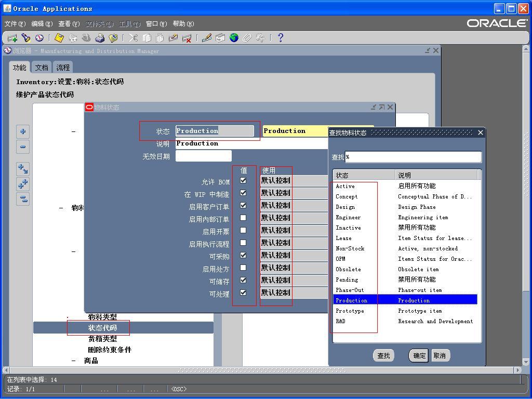Cancel the dialog with 取消

[440, 355]
